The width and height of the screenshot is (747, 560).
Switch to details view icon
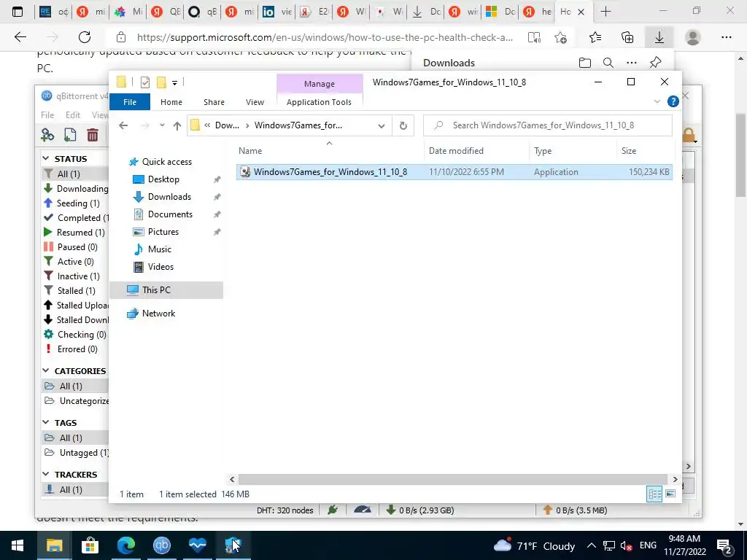tap(654, 494)
